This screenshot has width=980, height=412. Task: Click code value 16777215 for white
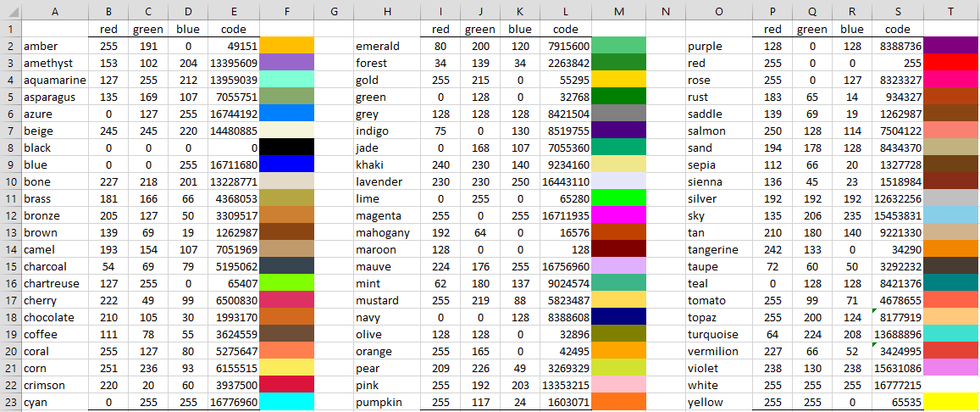coord(898,385)
